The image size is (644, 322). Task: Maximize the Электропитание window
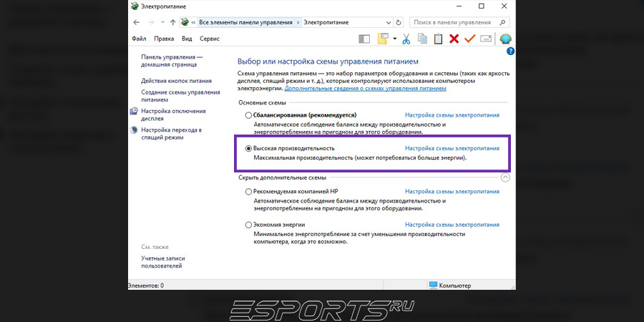point(482,6)
